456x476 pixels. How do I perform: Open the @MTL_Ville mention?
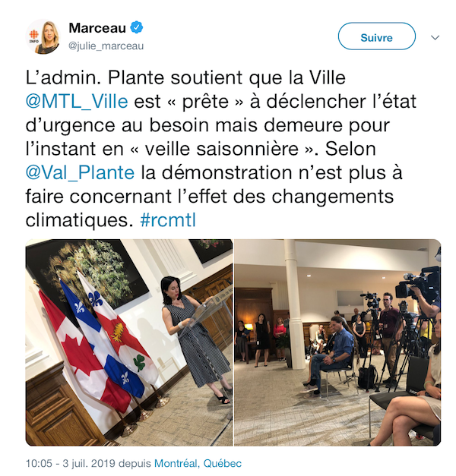[x=77, y=102]
